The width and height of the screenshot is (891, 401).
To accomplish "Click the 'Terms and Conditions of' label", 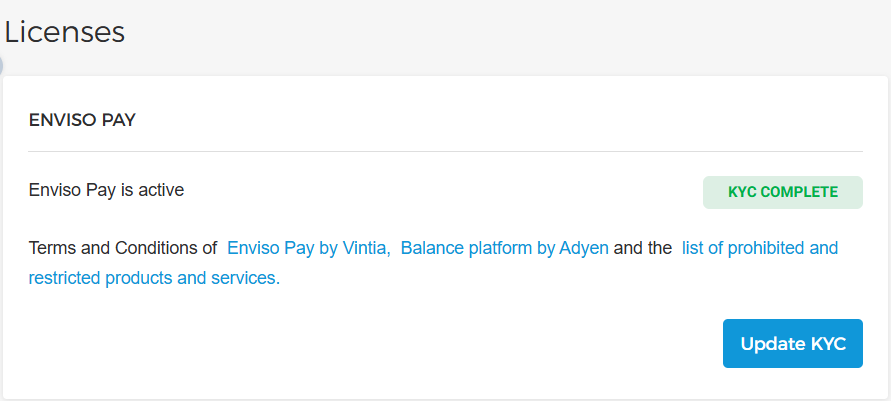I will coord(123,248).
